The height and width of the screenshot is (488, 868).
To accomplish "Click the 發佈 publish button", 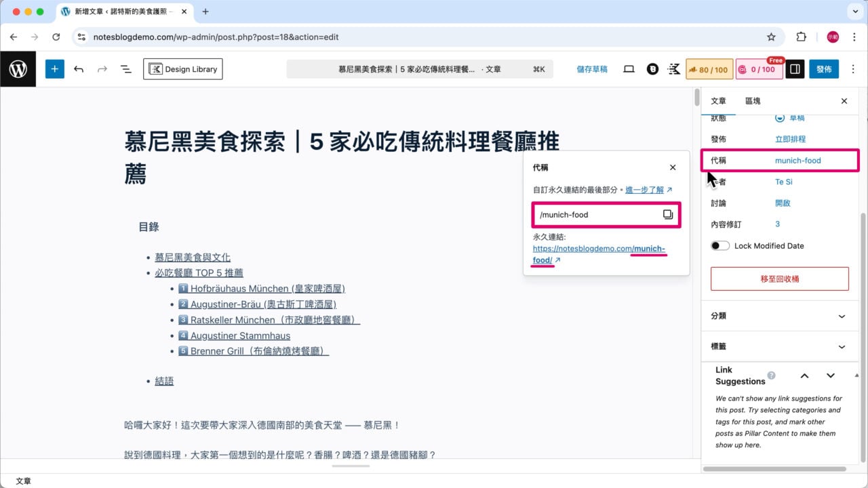I will 824,68.
